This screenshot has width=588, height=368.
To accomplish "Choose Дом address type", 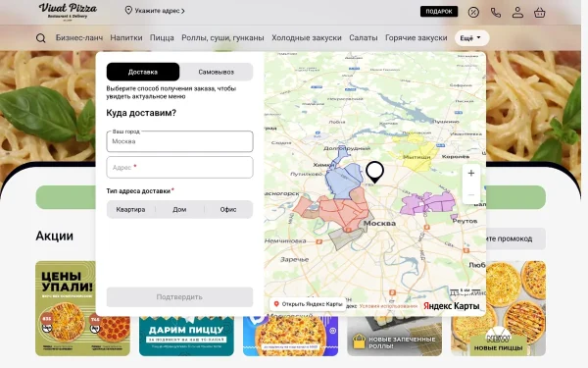I will tap(179, 210).
